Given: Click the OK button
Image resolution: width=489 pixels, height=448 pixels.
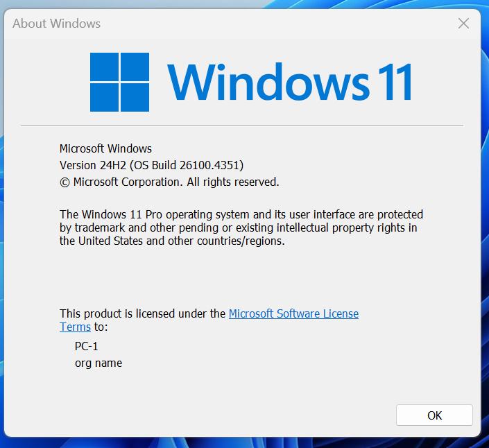Looking at the screenshot, I should pos(434,415).
